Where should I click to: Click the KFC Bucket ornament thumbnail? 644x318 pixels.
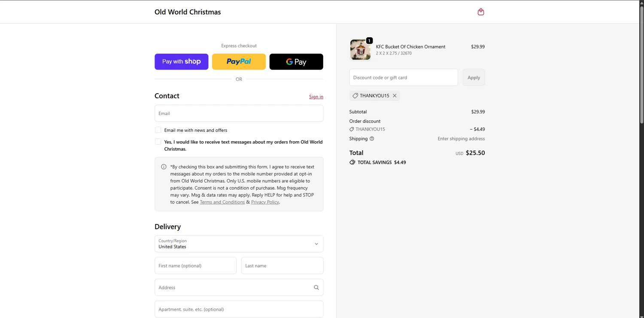tap(360, 49)
